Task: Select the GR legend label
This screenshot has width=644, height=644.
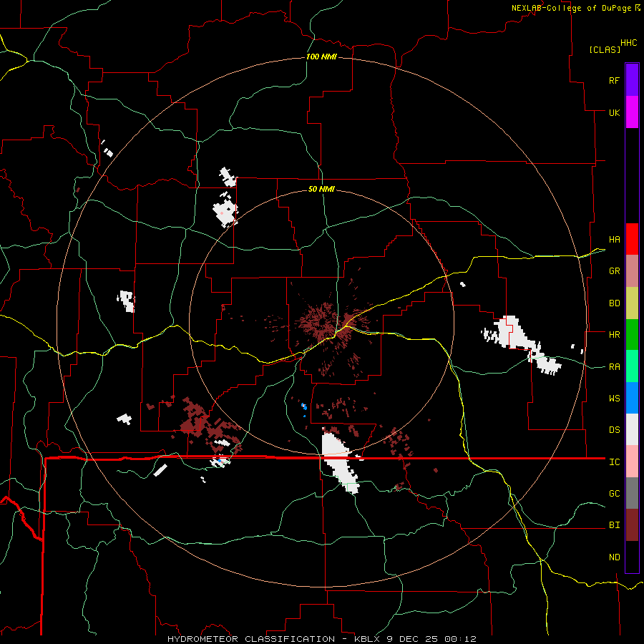Action: [x=614, y=270]
